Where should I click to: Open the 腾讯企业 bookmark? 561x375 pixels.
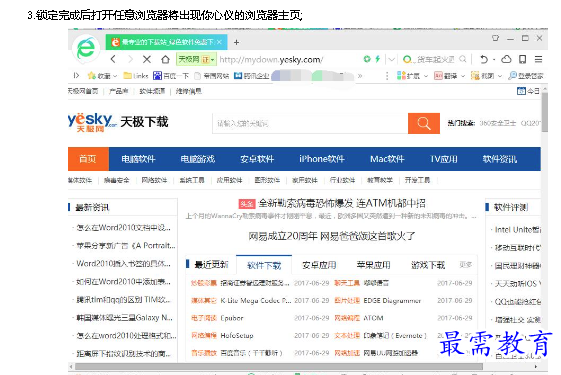(x=252, y=76)
